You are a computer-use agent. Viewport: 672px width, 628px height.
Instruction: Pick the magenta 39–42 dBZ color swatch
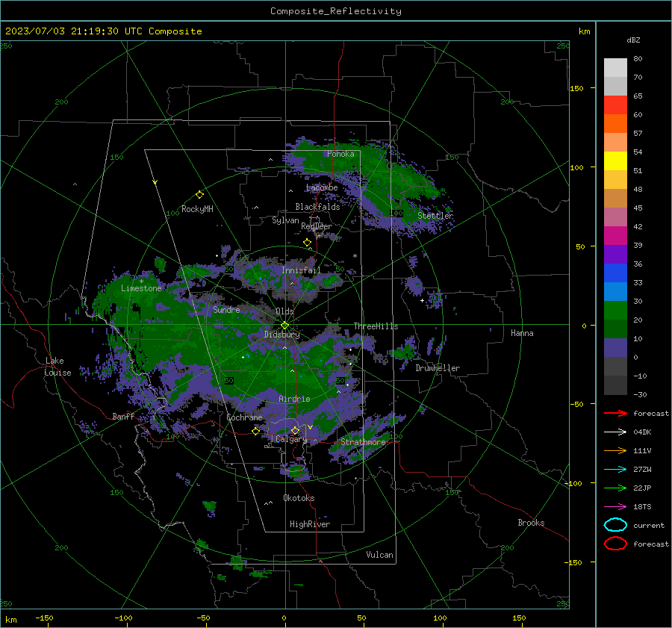point(615,236)
